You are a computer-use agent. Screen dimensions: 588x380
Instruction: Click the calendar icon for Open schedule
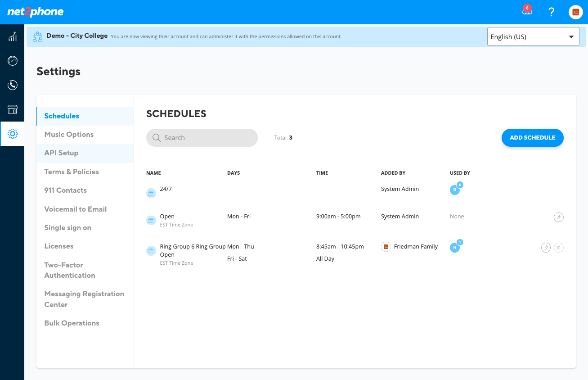point(151,221)
